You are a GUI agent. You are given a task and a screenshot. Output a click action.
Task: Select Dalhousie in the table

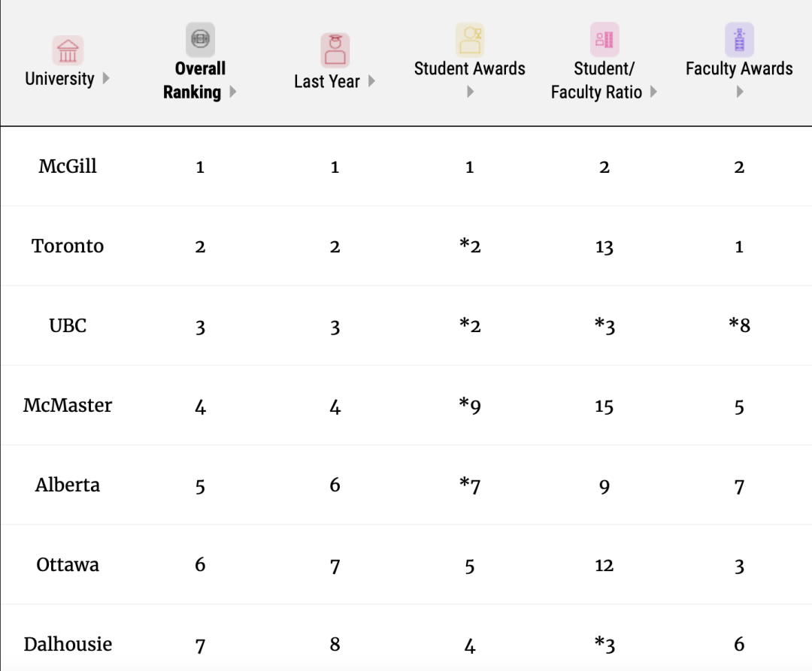pyautogui.click(x=68, y=644)
